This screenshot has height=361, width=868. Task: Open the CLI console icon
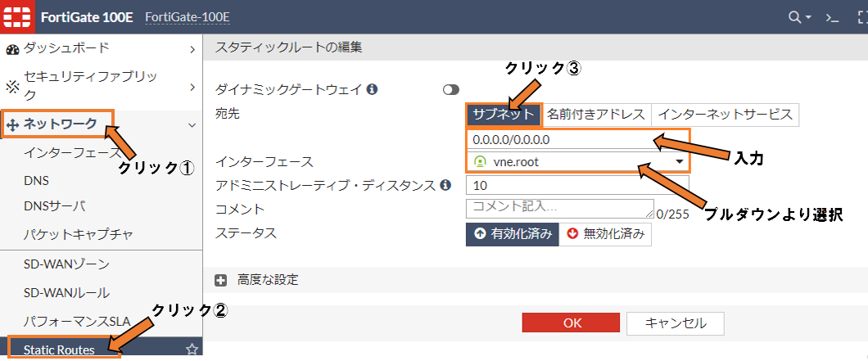(832, 17)
